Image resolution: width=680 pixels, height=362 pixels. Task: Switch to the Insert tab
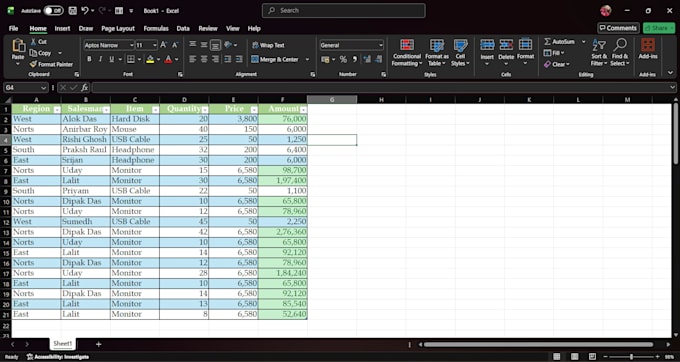tap(62, 28)
